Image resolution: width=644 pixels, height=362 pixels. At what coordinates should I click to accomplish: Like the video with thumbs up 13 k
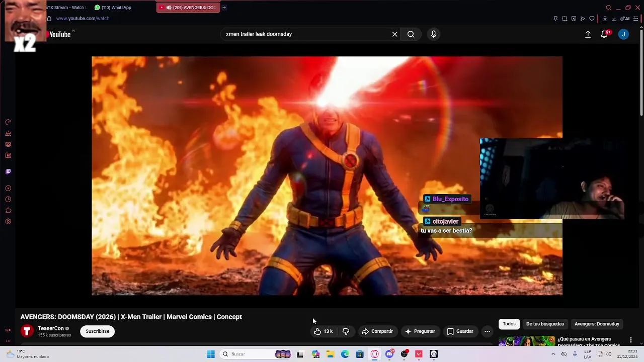pyautogui.click(x=324, y=331)
